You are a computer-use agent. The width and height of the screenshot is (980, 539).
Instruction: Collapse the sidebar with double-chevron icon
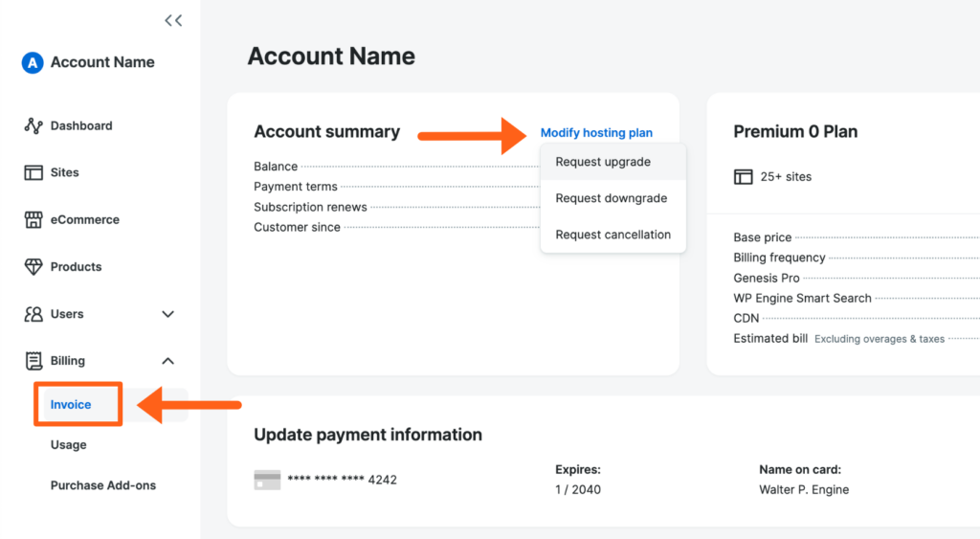point(173,20)
